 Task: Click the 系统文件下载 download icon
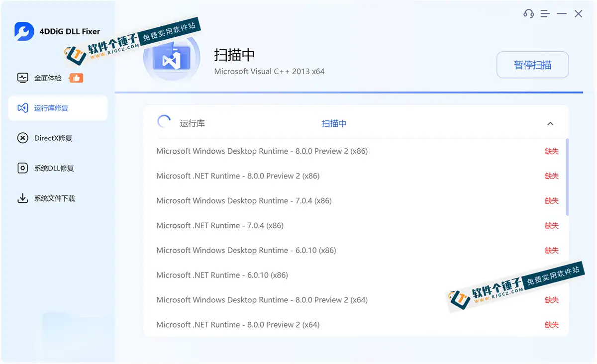(22, 198)
